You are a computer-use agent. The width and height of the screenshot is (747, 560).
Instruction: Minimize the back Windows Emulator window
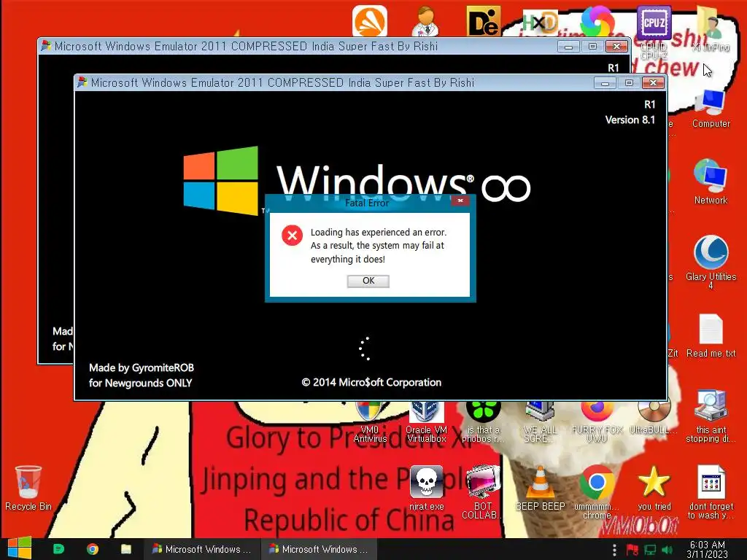pyautogui.click(x=568, y=47)
